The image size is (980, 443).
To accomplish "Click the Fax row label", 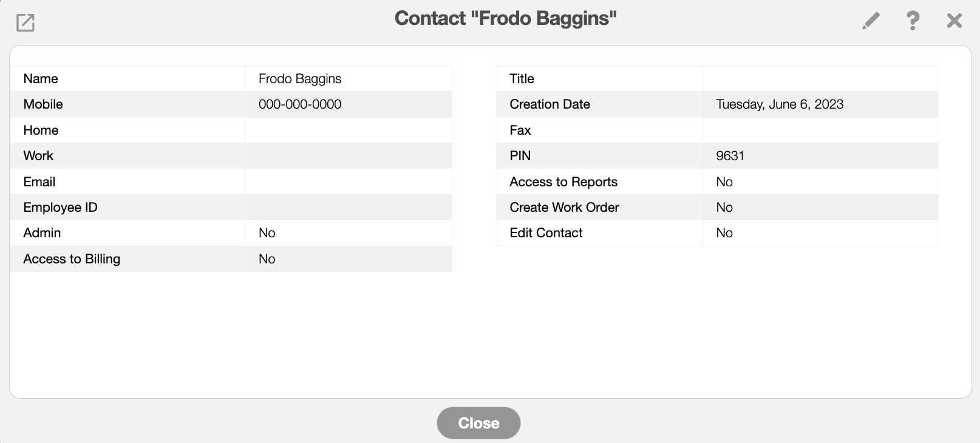I will tap(520, 130).
